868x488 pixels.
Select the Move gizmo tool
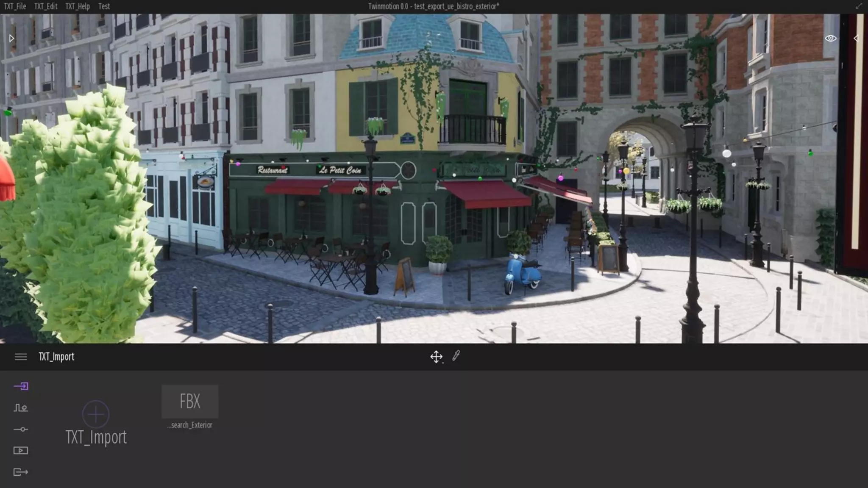pyautogui.click(x=436, y=357)
